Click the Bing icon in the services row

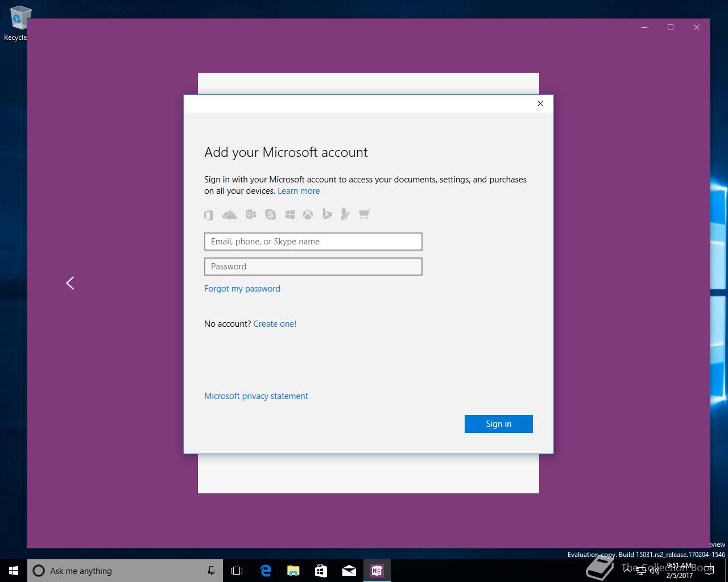327,214
